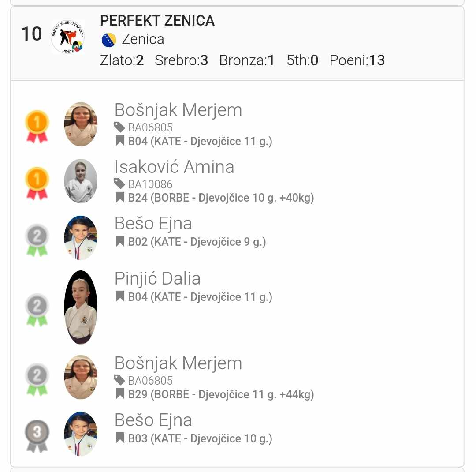This screenshot has height=472, width=476.
Task: Click gold medal icon for Isaković Amina
Action: point(37,183)
